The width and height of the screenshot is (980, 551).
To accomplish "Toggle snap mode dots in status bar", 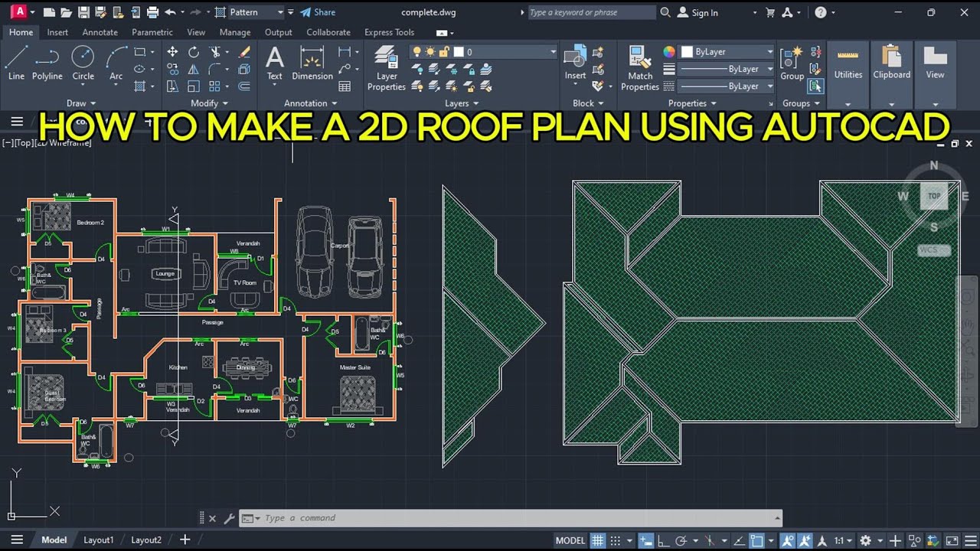I will click(x=617, y=540).
